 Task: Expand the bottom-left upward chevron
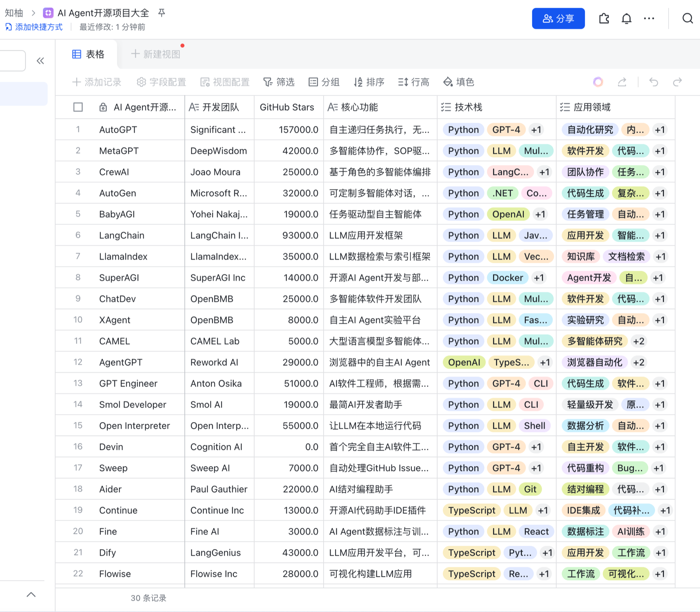pyautogui.click(x=31, y=594)
